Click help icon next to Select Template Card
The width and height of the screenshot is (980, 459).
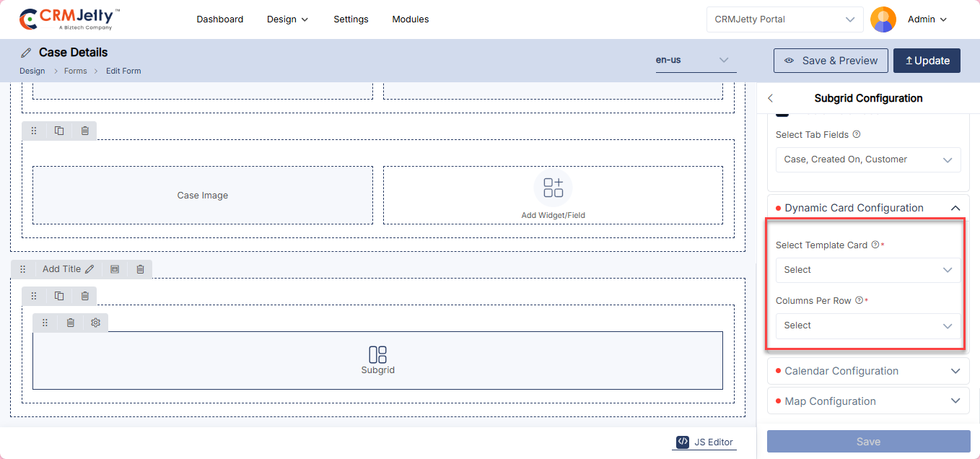click(875, 245)
